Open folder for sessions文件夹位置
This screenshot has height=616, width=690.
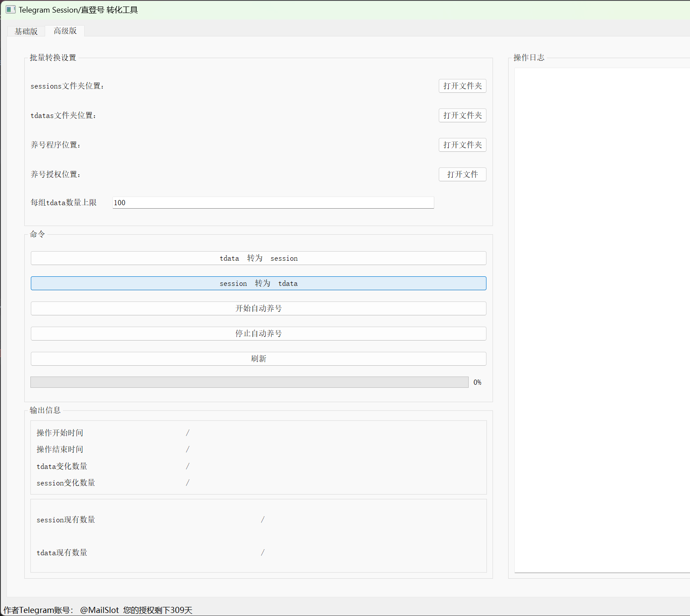(462, 86)
